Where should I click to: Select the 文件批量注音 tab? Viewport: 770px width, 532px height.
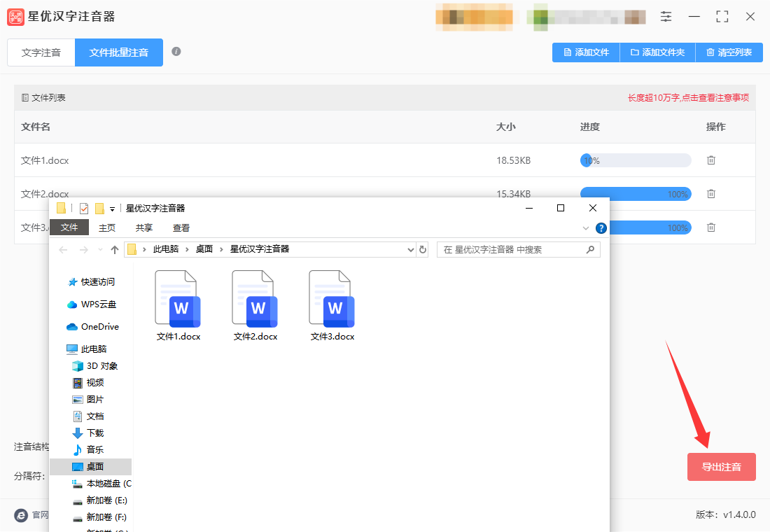[119, 52]
